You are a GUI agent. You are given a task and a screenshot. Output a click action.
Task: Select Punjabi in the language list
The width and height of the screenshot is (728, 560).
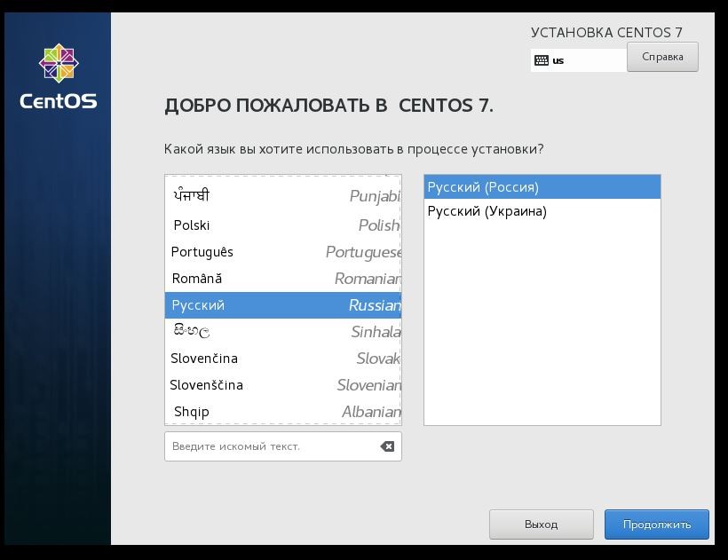click(x=283, y=196)
